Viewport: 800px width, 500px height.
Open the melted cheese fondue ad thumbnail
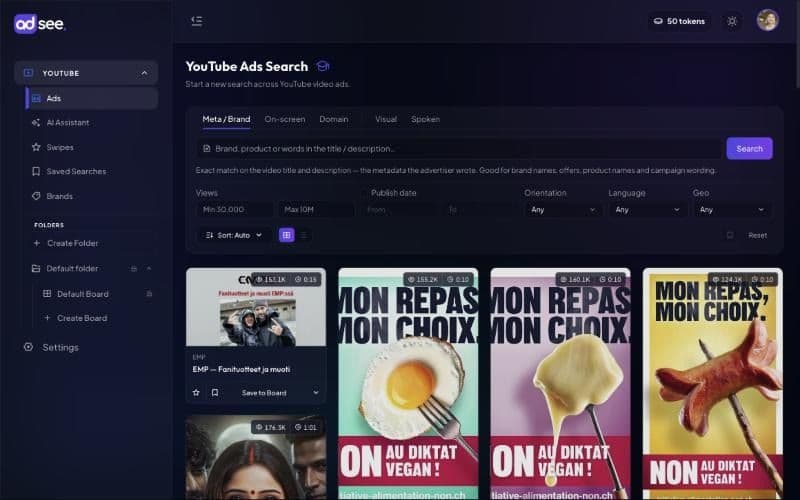click(560, 384)
